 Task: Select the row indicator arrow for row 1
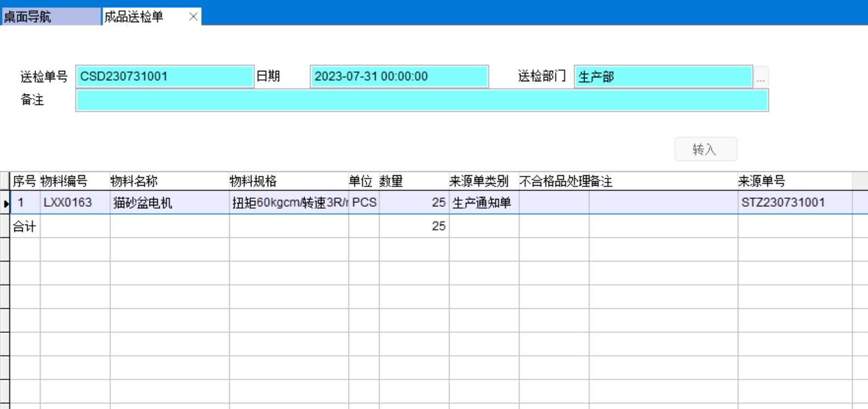pos(6,204)
